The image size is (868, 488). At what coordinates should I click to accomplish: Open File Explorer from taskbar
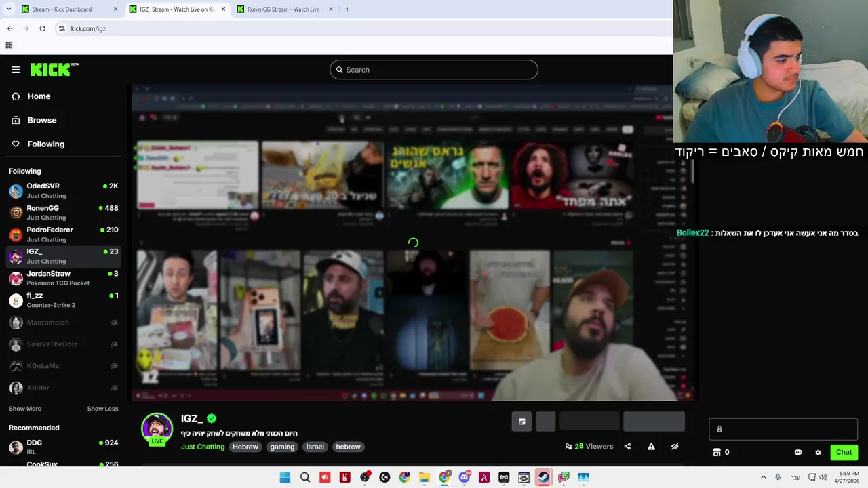pyautogui.click(x=425, y=477)
